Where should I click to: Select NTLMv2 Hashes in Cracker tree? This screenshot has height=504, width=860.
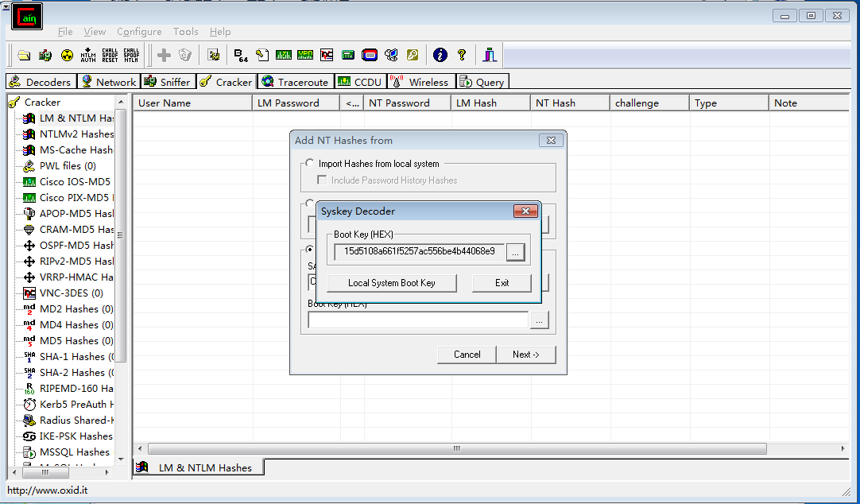pyautogui.click(x=76, y=134)
